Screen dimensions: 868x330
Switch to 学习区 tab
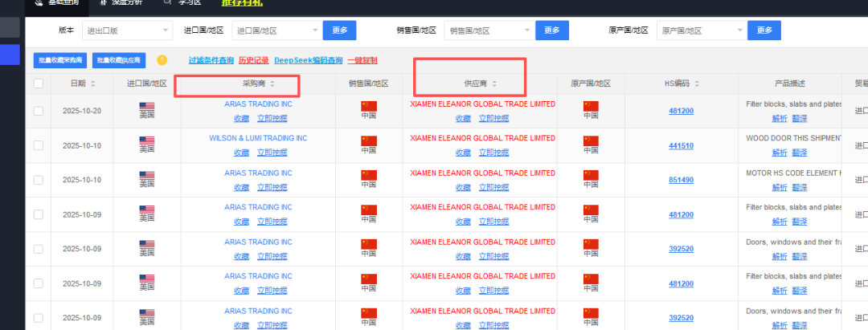(x=182, y=2)
